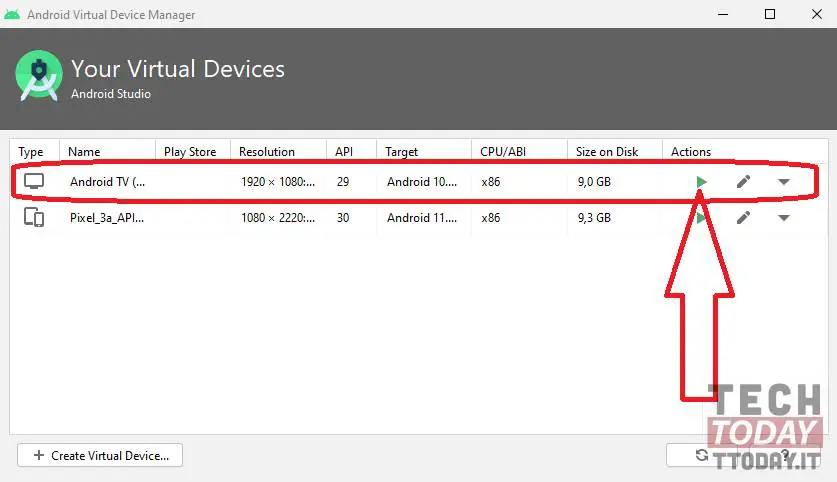The height and width of the screenshot is (482, 837).
Task: Refresh the device list with refresh icon
Action: pos(702,455)
